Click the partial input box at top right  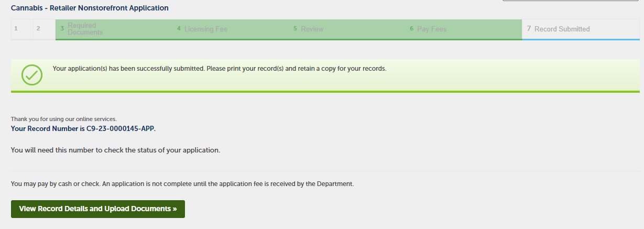(572, 1)
